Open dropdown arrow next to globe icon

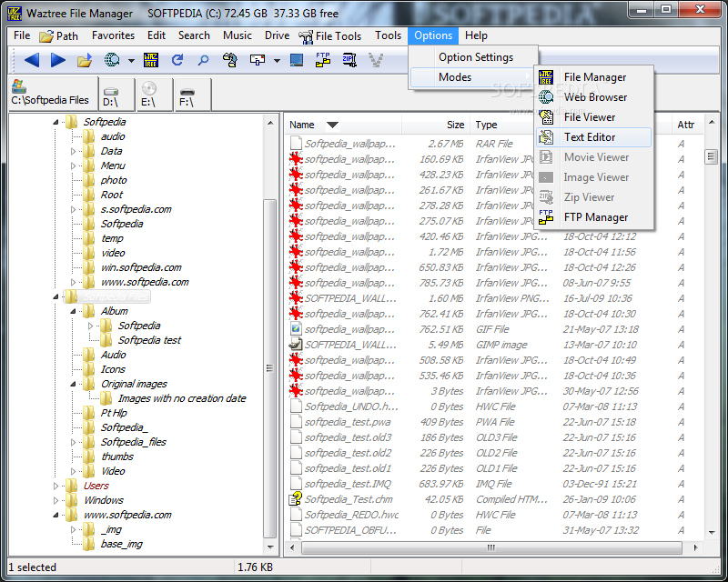[131, 61]
